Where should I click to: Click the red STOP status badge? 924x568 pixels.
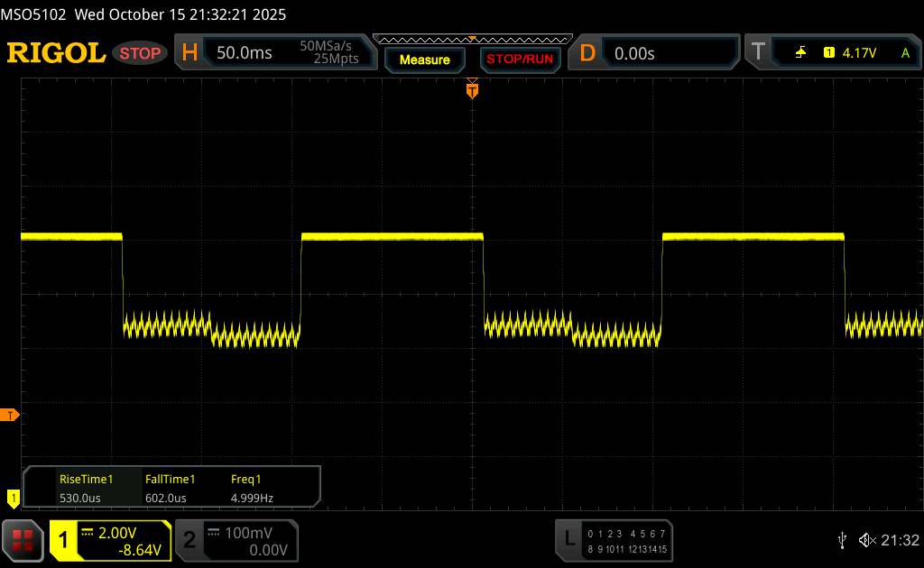coord(142,53)
